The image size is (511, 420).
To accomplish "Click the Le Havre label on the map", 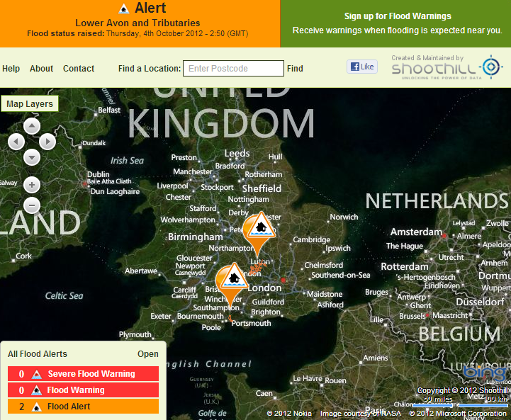I will [x=308, y=379].
